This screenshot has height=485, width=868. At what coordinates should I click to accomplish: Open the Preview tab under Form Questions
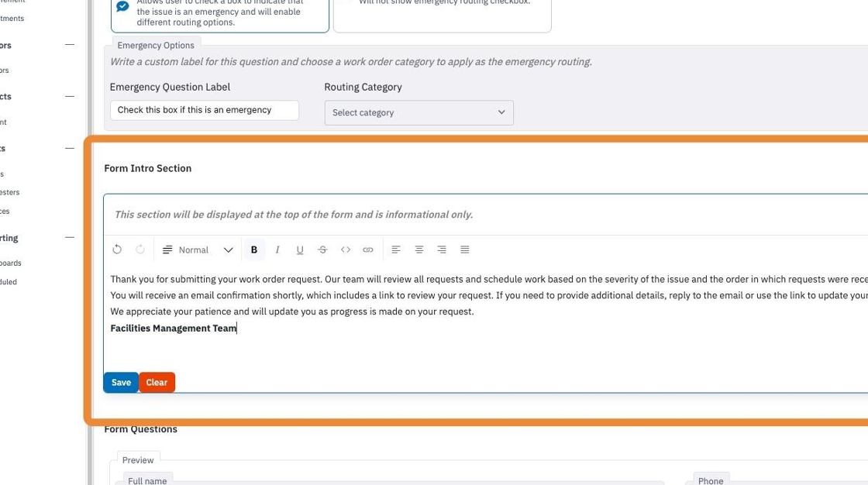coord(138,460)
